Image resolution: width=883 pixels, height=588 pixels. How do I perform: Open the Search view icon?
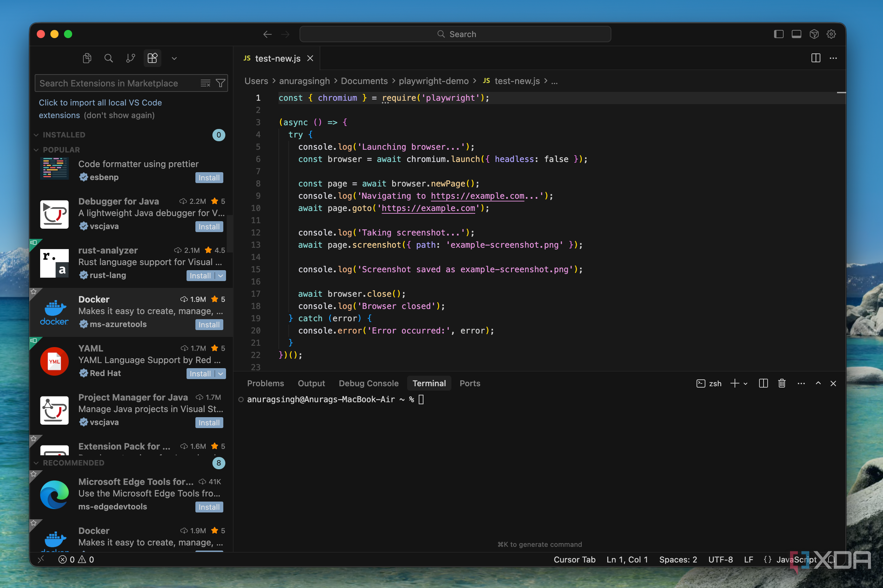(x=108, y=58)
